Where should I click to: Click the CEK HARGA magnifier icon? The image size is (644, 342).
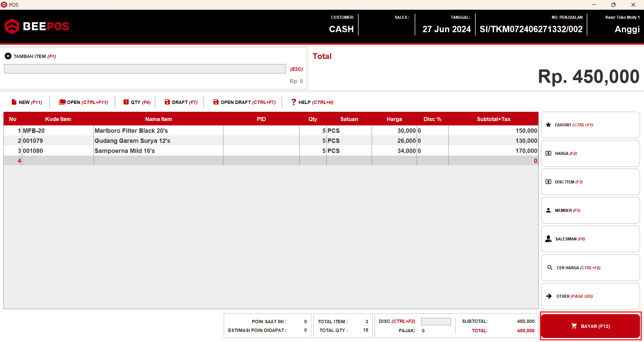[x=550, y=267]
